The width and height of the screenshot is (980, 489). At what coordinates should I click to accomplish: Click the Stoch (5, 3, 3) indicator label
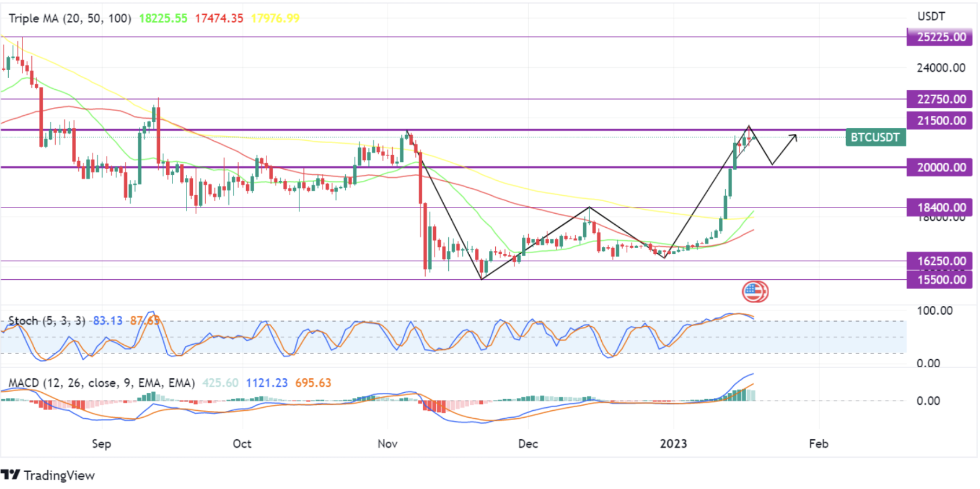tap(47, 320)
